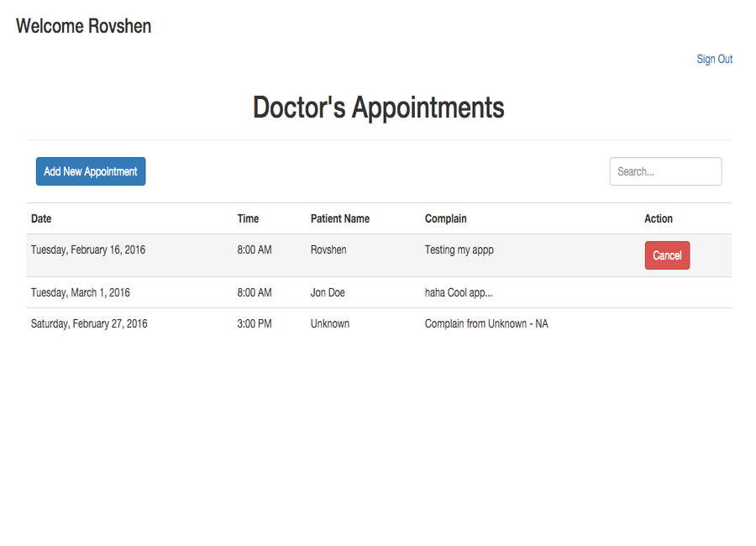Click the 3:00 PM time cell
Screen dimensions: 756x546
(x=254, y=323)
